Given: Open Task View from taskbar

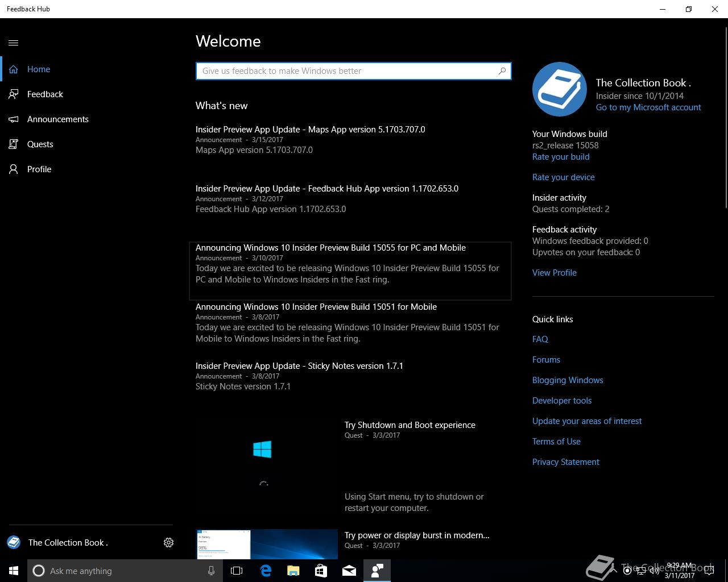Looking at the screenshot, I should pyautogui.click(x=237, y=571).
